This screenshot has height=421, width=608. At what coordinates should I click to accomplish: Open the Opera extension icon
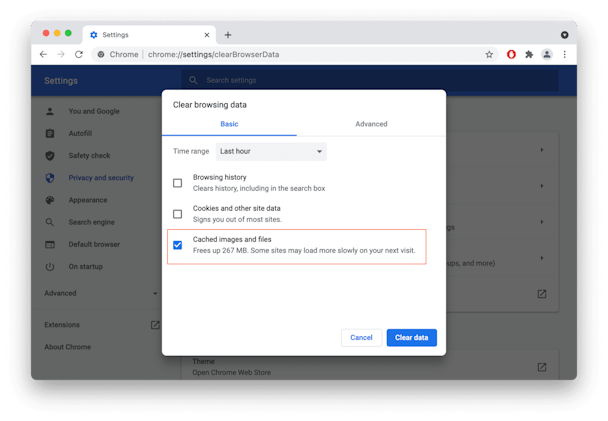511,54
